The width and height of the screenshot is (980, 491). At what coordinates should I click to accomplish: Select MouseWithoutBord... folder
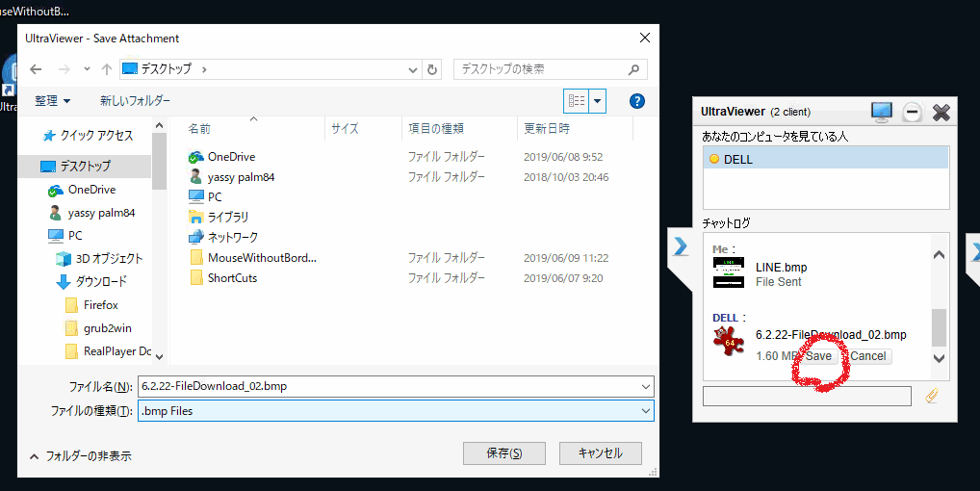[253, 257]
